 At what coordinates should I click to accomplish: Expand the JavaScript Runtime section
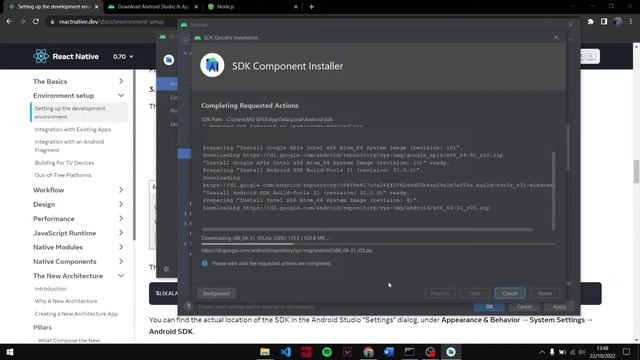coord(121,233)
